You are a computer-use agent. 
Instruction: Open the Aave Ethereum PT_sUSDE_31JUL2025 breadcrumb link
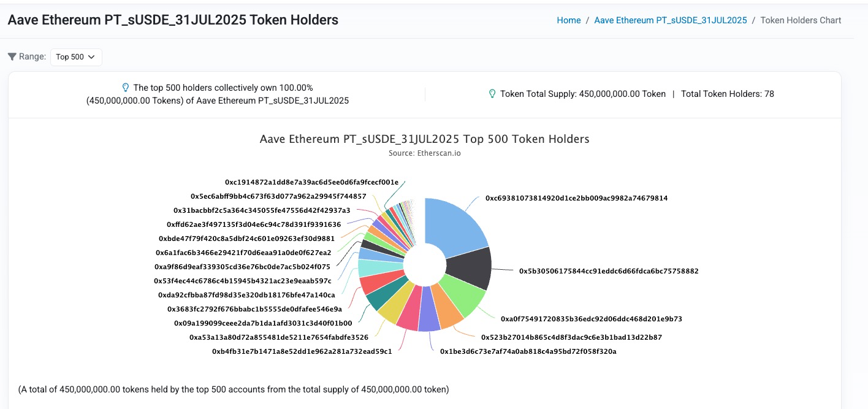click(670, 20)
